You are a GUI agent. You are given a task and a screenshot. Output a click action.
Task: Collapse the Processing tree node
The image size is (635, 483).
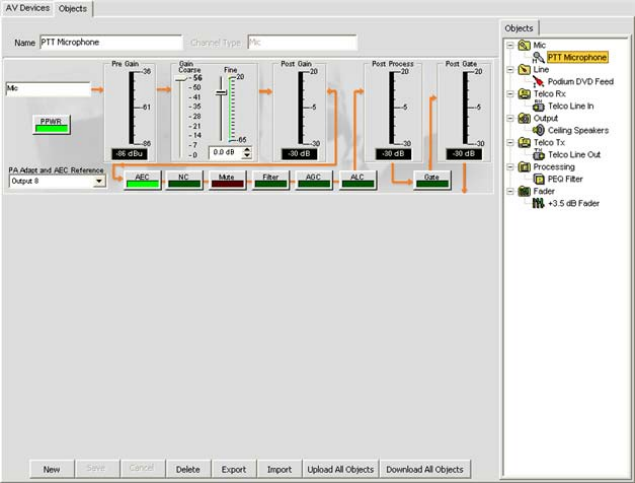point(511,167)
